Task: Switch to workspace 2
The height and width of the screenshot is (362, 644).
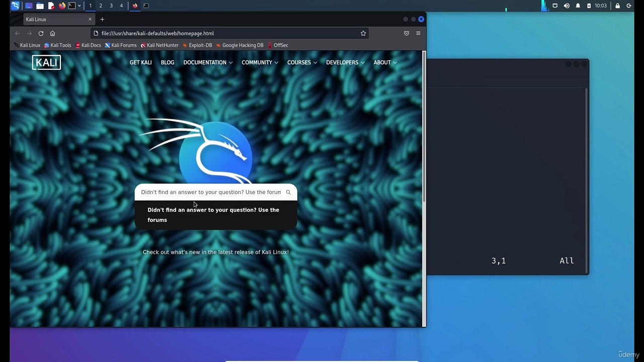Action: click(101, 6)
